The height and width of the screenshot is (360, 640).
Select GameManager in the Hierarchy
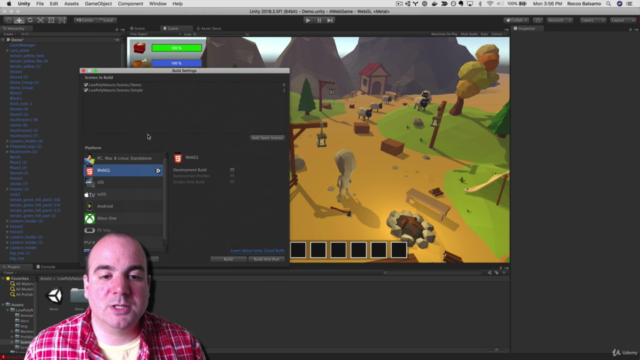[x=22, y=45]
